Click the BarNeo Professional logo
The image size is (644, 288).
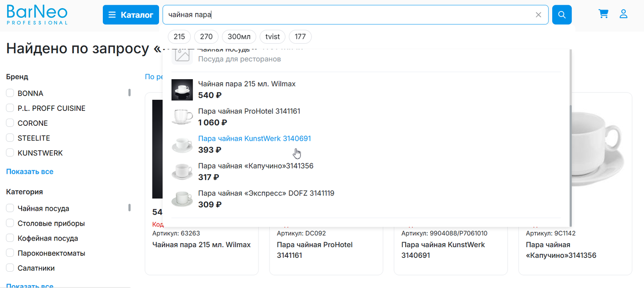(37, 15)
